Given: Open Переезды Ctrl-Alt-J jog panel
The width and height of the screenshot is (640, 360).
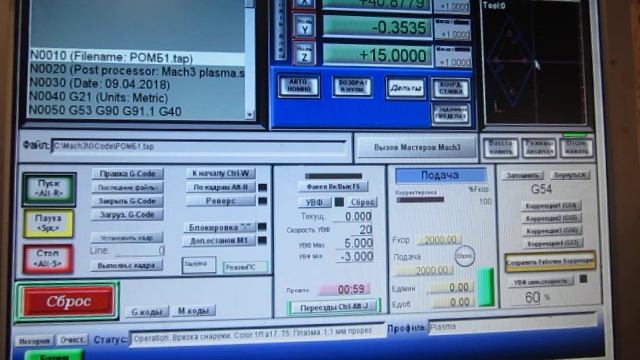Looking at the screenshot, I should point(334,307).
